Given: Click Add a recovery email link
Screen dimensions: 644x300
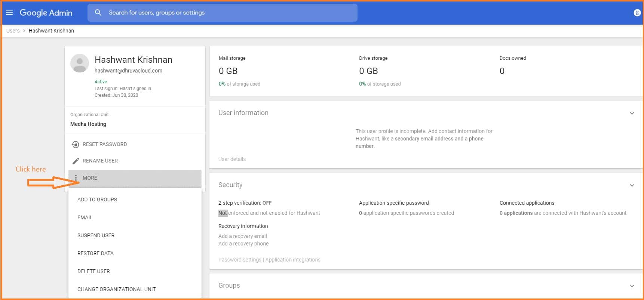Looking at the screenshot, I should [x=242, y=236].
